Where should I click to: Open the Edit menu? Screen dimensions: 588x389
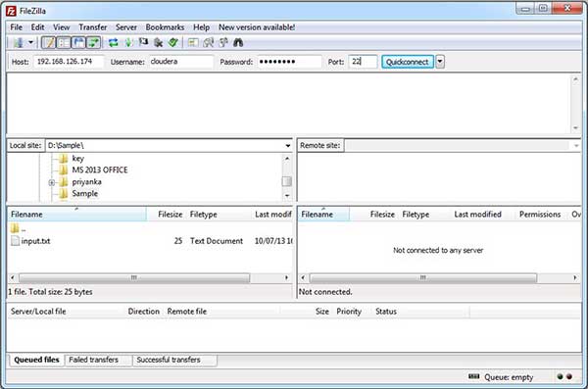tap(37, 27)
